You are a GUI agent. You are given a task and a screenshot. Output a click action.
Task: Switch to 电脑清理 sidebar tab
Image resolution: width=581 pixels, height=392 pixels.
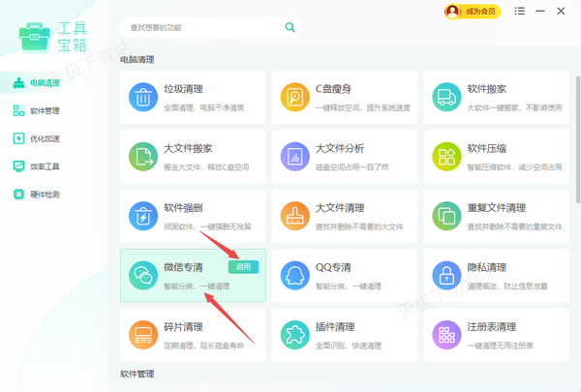point(53,83)
